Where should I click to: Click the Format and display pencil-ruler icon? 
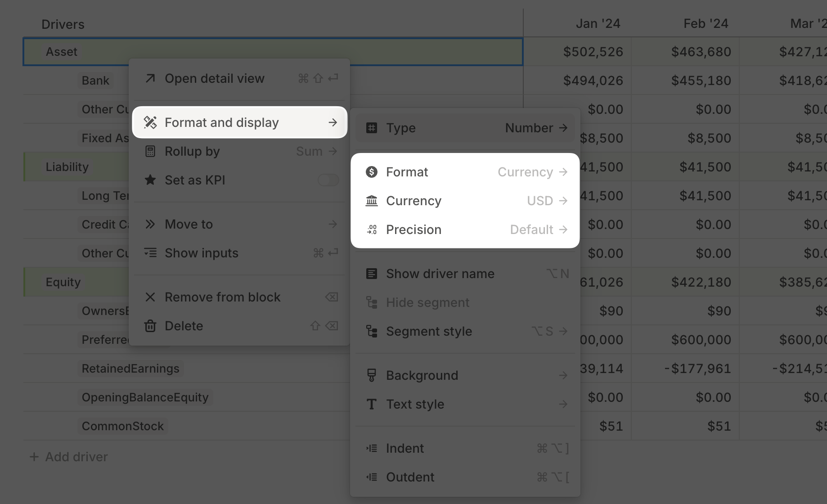pos(150,122)
